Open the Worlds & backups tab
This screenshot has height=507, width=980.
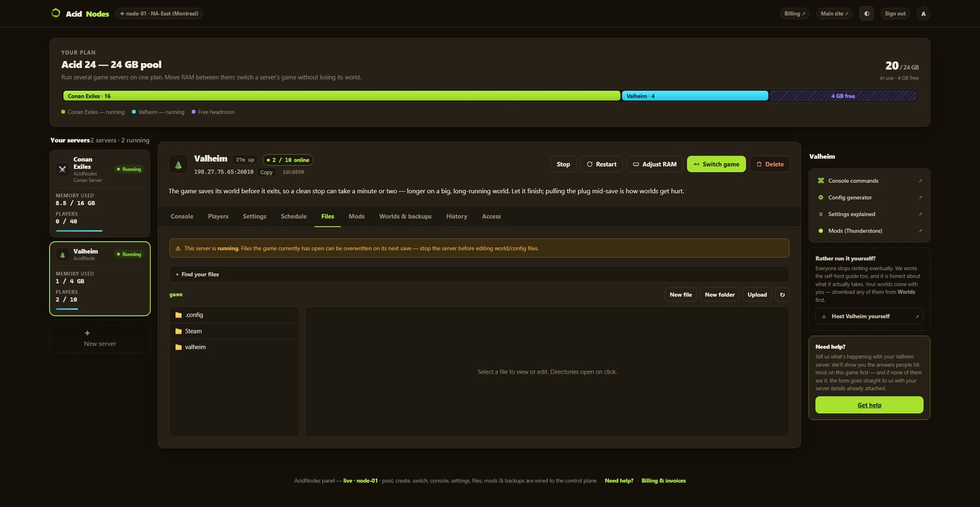point(405,216)
